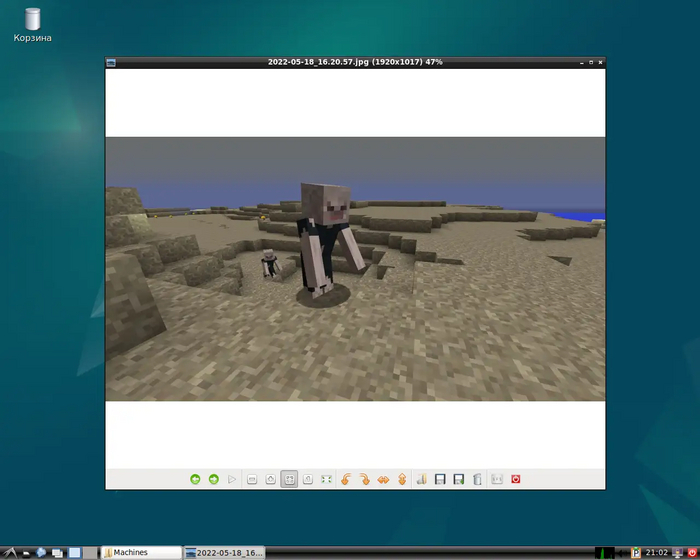This screenshot has height=560, width=700.
Task: Switch to the first virtual desktop
Action: 75,553
